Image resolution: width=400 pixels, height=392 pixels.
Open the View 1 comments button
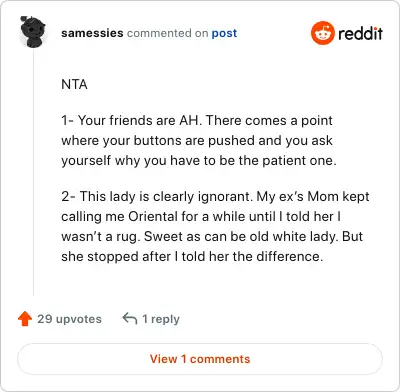tap(200, 359)
